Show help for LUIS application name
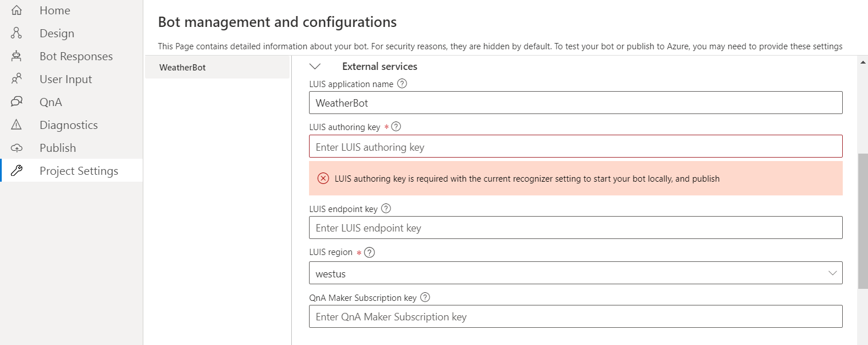This screenshot has height=345, width=868. (402, 84)
